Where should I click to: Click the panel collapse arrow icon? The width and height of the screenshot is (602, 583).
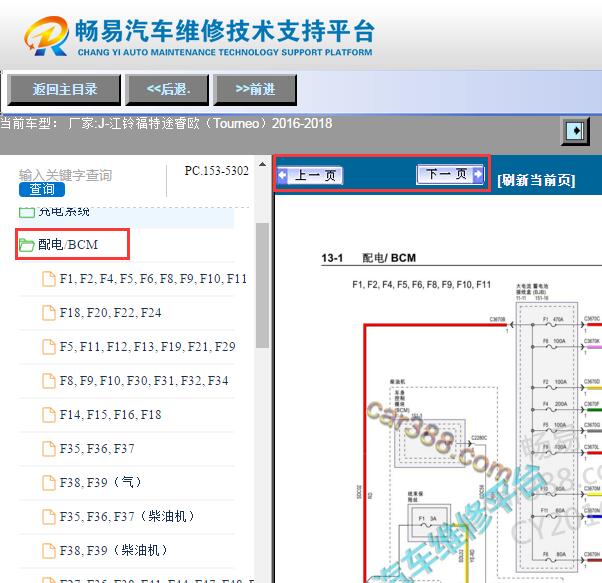pyautogui.click(x=575, y=131)
